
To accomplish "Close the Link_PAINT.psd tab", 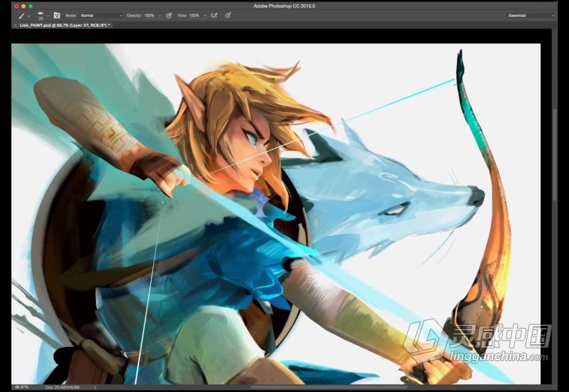I will point(15,25).
